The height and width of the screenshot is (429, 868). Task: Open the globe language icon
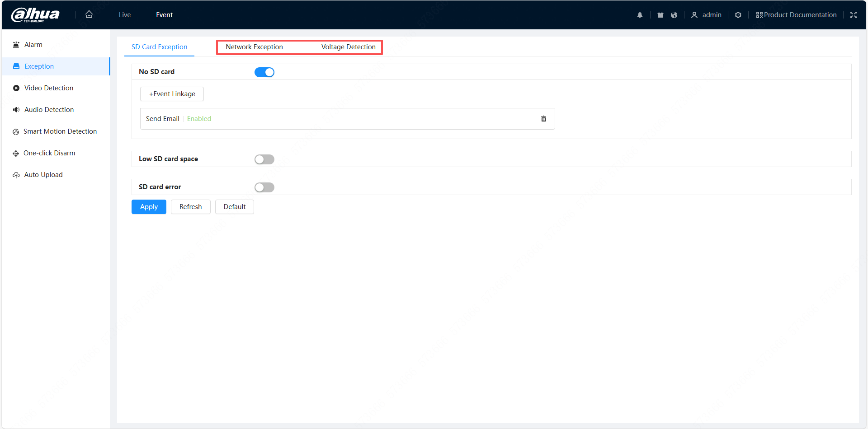674,15
